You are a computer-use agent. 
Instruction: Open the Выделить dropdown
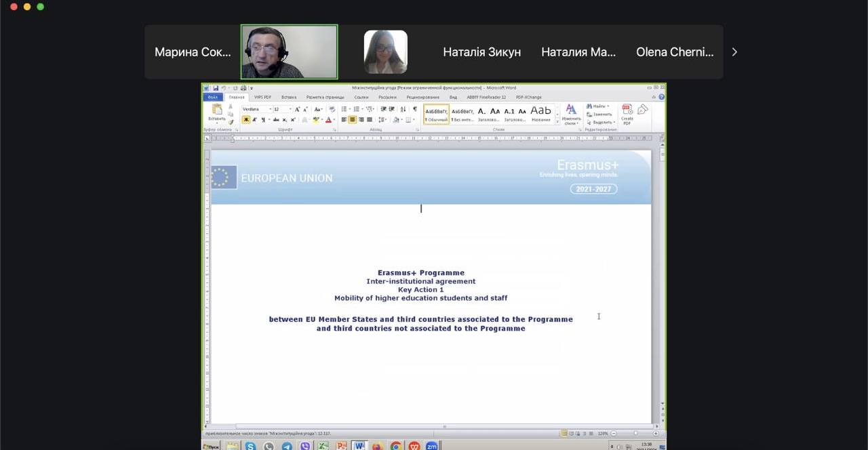(x=601, y=123)
